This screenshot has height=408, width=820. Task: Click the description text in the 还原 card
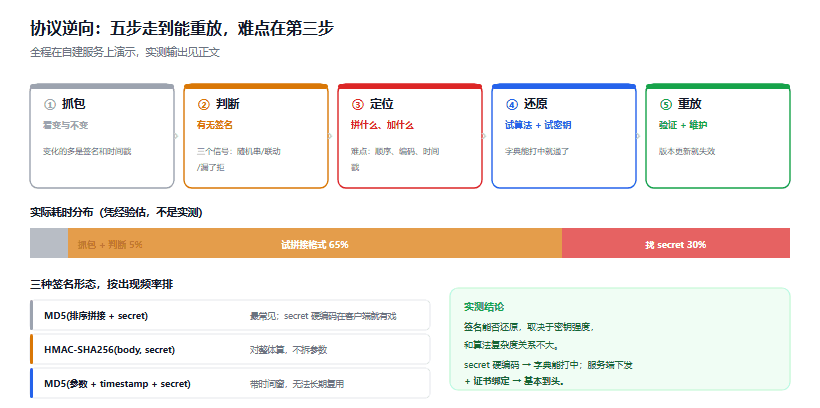point(537,152)
